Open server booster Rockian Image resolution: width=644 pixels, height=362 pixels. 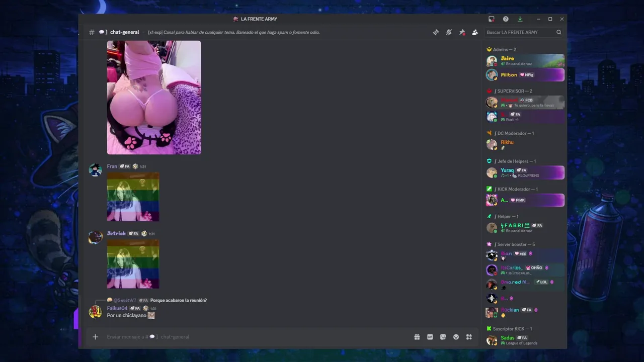point(525,312)
